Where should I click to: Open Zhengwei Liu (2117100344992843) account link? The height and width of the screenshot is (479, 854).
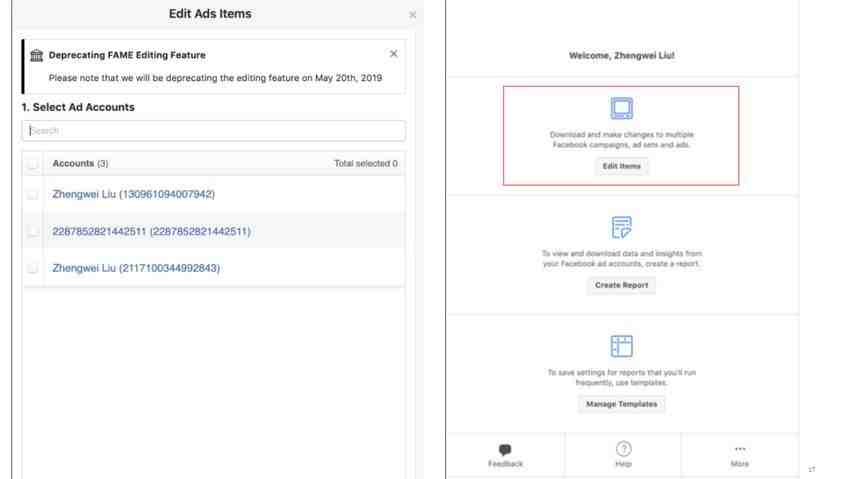(136, 268)
